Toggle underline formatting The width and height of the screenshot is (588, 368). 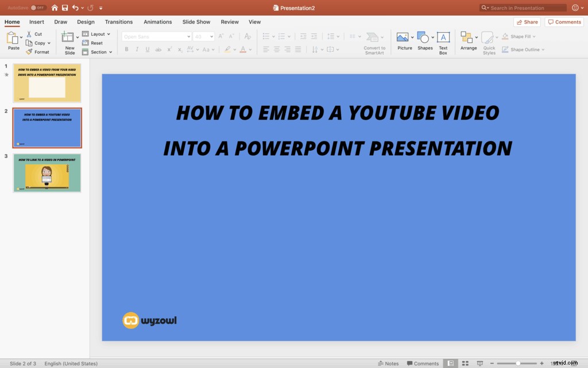coord(148,49)
